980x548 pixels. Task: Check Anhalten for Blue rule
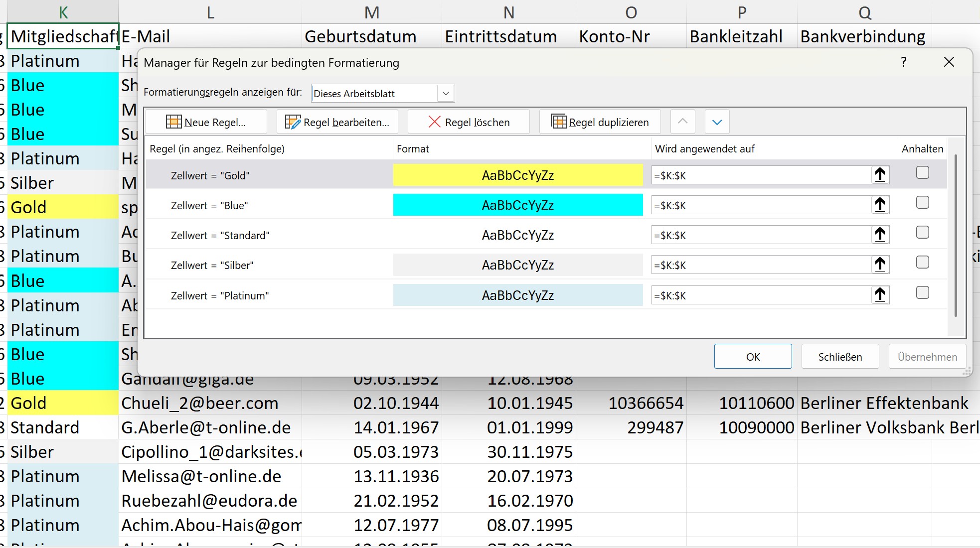(x=922, y=202)
